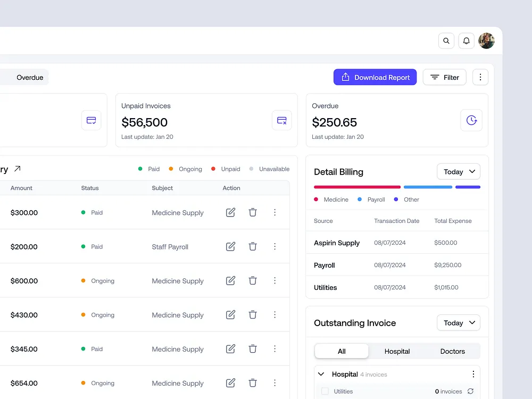Select the Overdue tab
532x399 pixels.
[x=30, y=77]
